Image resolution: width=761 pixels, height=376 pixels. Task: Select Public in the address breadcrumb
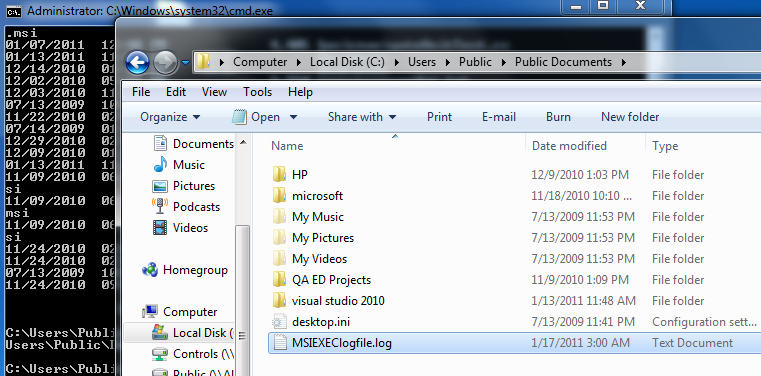pos(475,62)
